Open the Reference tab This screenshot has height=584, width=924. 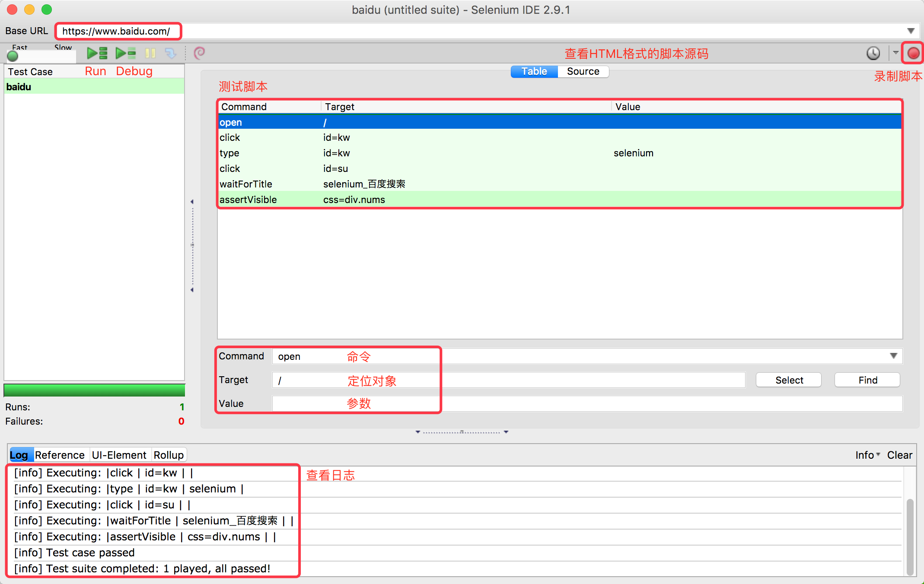pos(60,455)
